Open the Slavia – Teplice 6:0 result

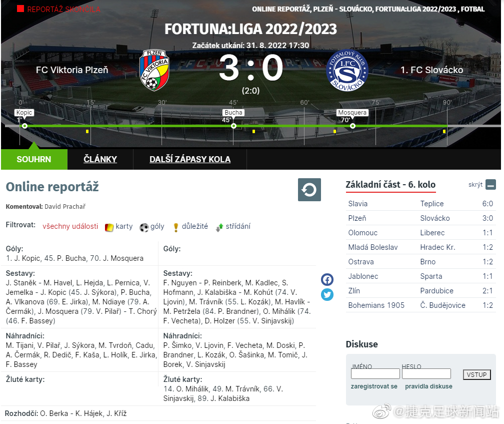pos(421,204)
